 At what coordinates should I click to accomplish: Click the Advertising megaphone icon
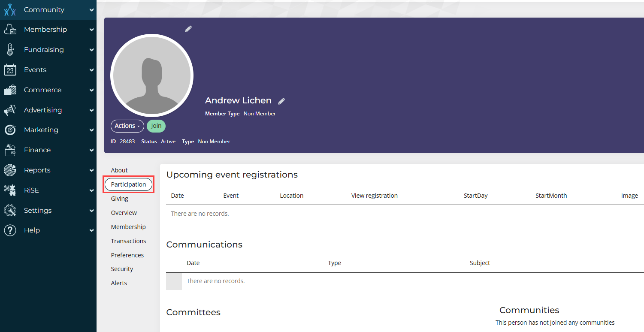click(10, 110)
